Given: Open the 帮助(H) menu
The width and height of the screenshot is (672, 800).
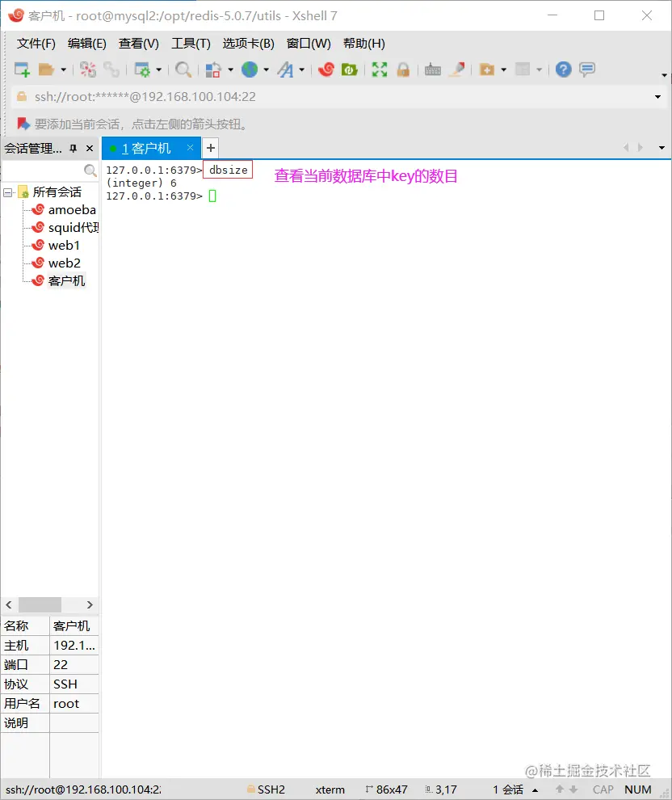Looking at the screenshot, I should pyautogui.click(x=364, y=44).
